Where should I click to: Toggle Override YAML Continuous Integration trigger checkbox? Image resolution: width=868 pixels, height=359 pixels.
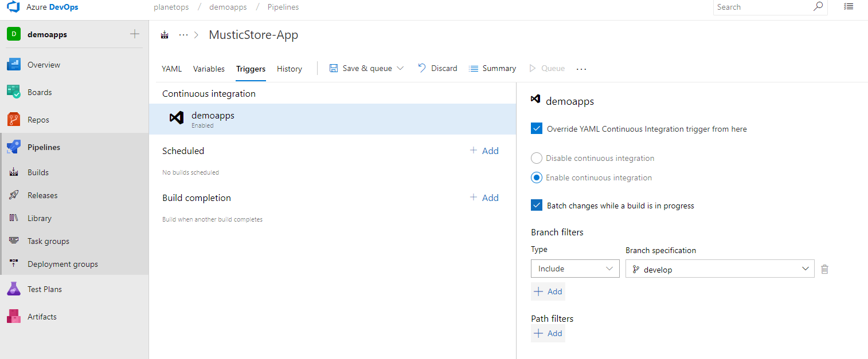tap(537, 129)
